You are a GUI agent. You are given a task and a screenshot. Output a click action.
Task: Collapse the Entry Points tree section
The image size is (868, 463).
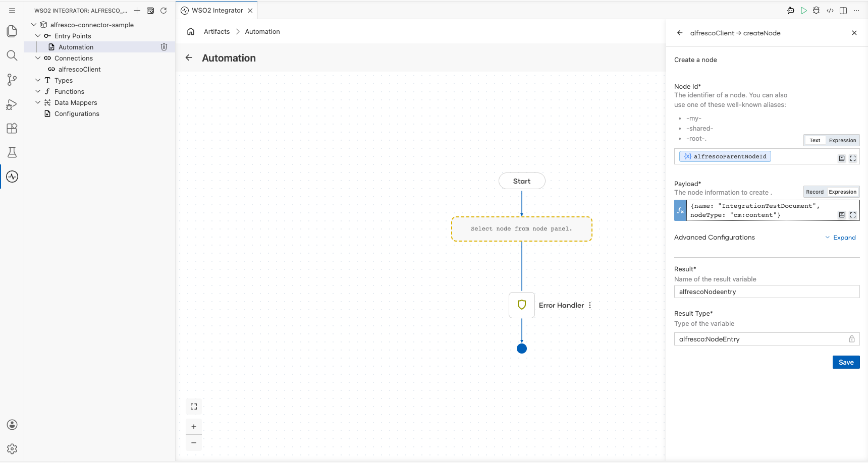pyautogui.click(x=38, y=36)
